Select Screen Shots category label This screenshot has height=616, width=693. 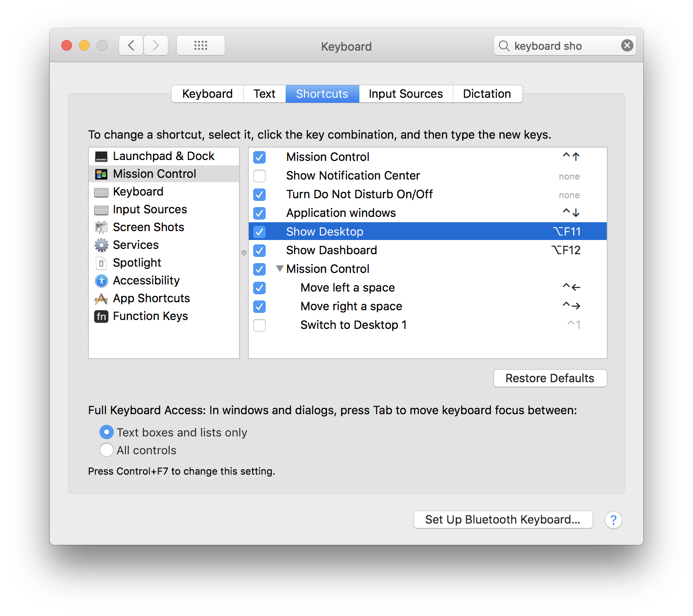[148, 227]
